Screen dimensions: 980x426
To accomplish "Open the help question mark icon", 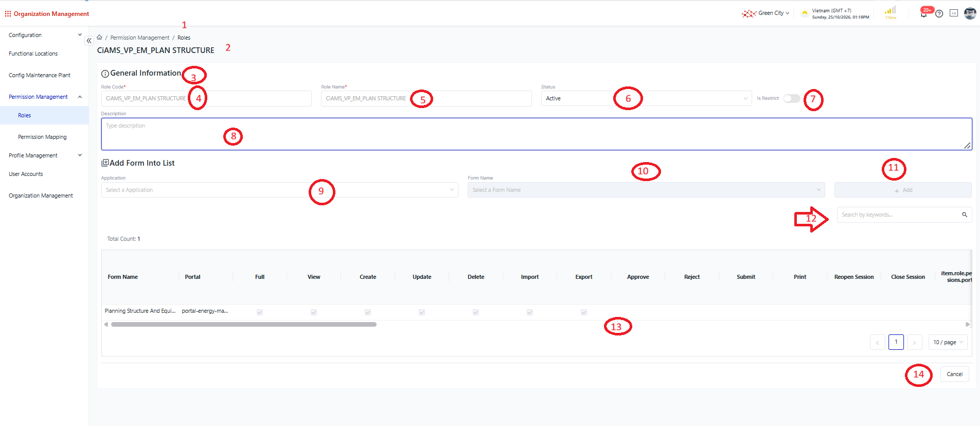I will tap(939, 13).
